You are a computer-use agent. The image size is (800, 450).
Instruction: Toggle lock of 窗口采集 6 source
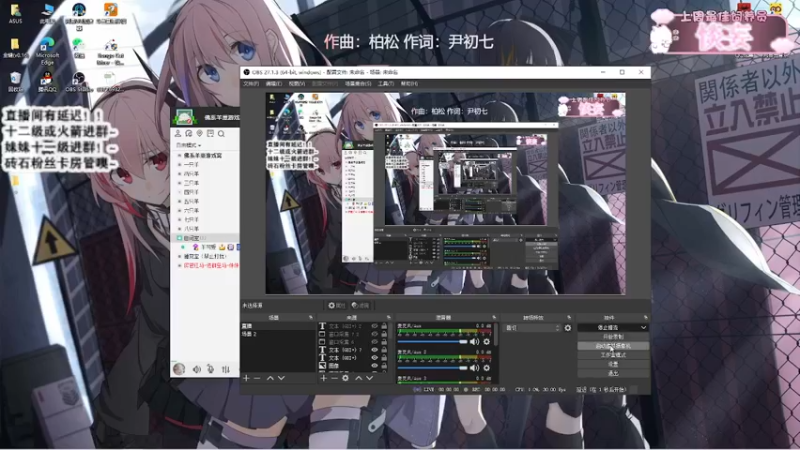tap(384, 342)
